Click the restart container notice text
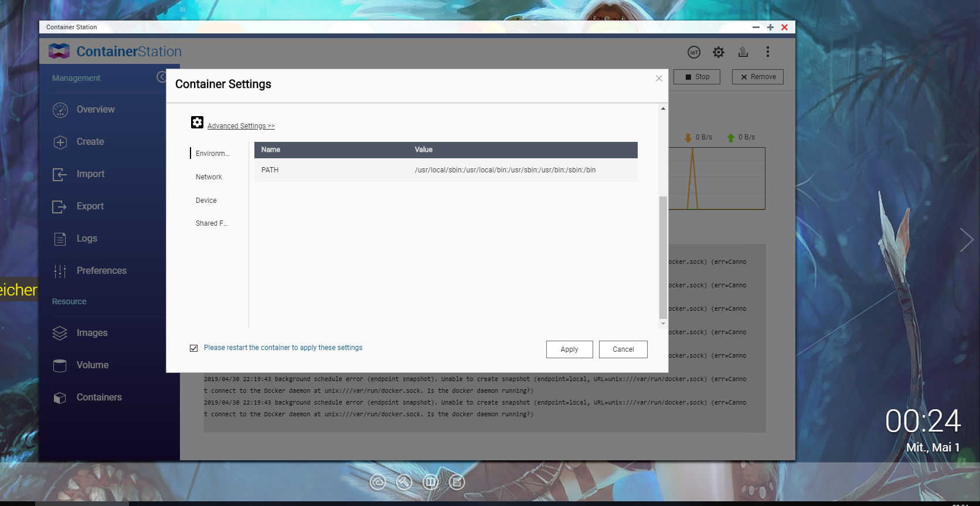This screenshot has height=506, width=980. click(283, 348)
